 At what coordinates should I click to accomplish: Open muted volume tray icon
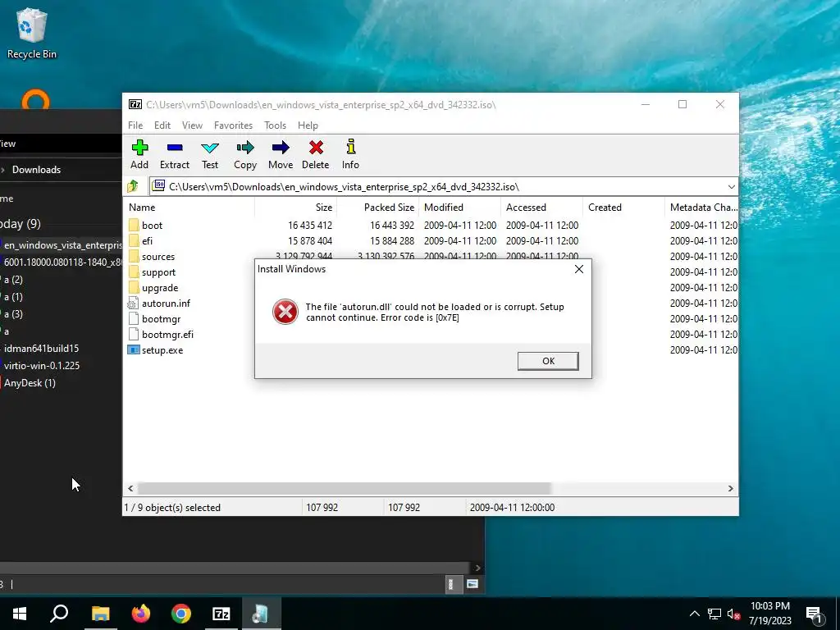[x=733, y=614]
